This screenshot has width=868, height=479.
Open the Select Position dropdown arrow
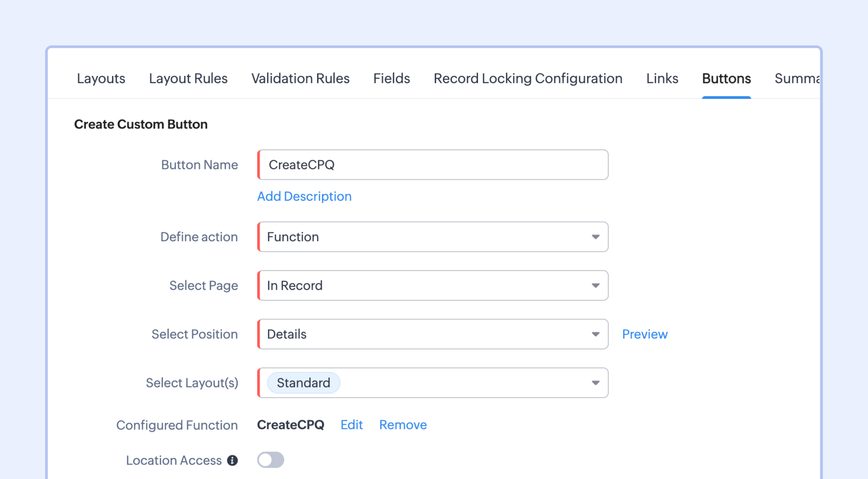(595, 334)
